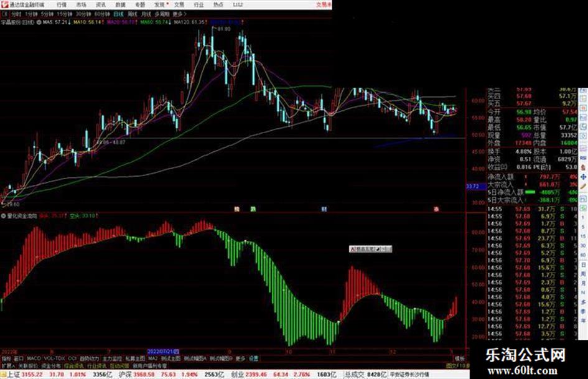Expand 更多 indicators in bottom indicator bar
This screenshot has height=379, width=588.
point(240,358)
